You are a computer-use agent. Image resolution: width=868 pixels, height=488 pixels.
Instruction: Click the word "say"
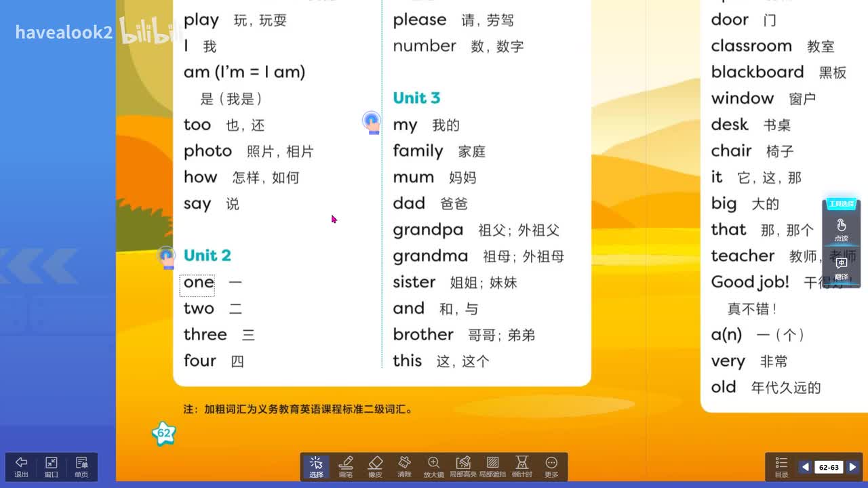point(197,204)
